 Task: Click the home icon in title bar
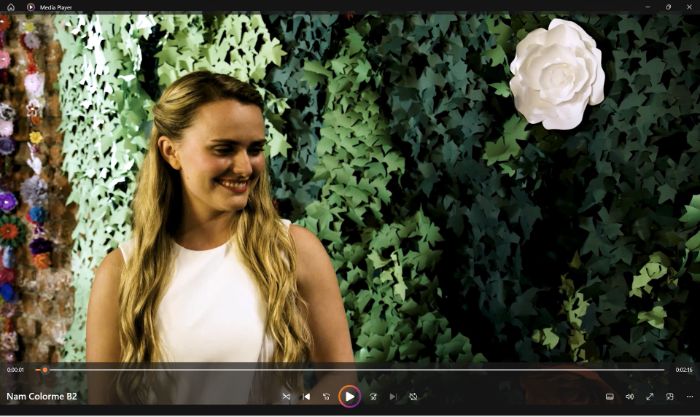11,7
